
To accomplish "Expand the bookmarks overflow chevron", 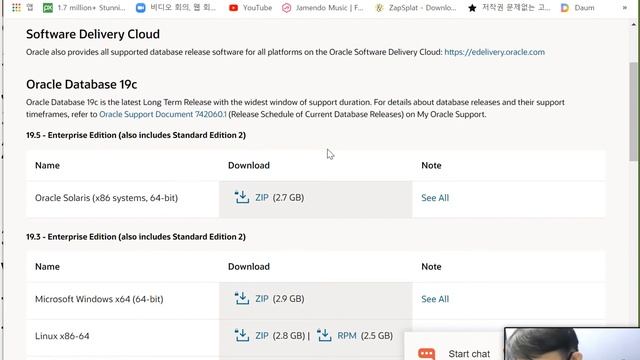I will (624, 8).
